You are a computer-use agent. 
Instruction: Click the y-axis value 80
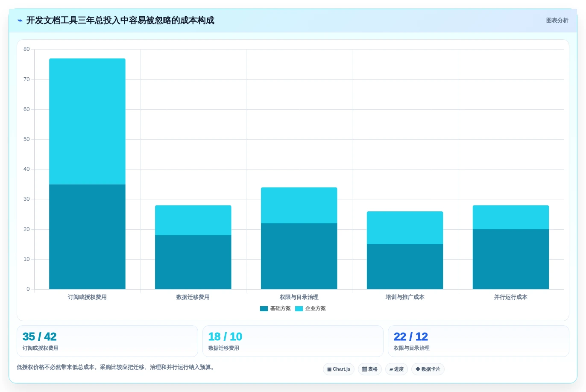point(26,49)
